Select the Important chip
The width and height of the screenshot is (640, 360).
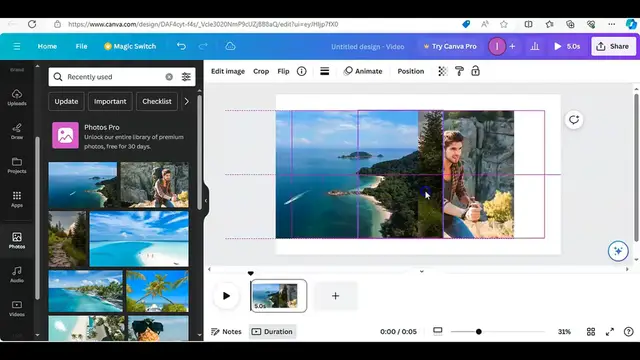(x=110, y=101)
